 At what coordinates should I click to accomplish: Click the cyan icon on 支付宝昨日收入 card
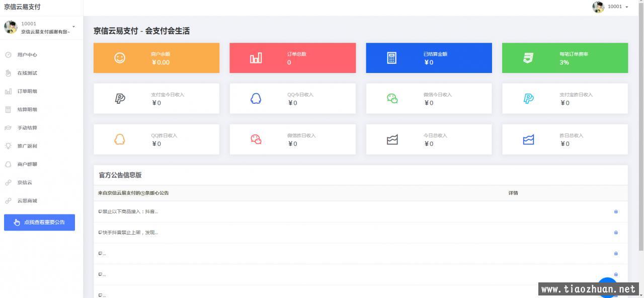(528, 99)
